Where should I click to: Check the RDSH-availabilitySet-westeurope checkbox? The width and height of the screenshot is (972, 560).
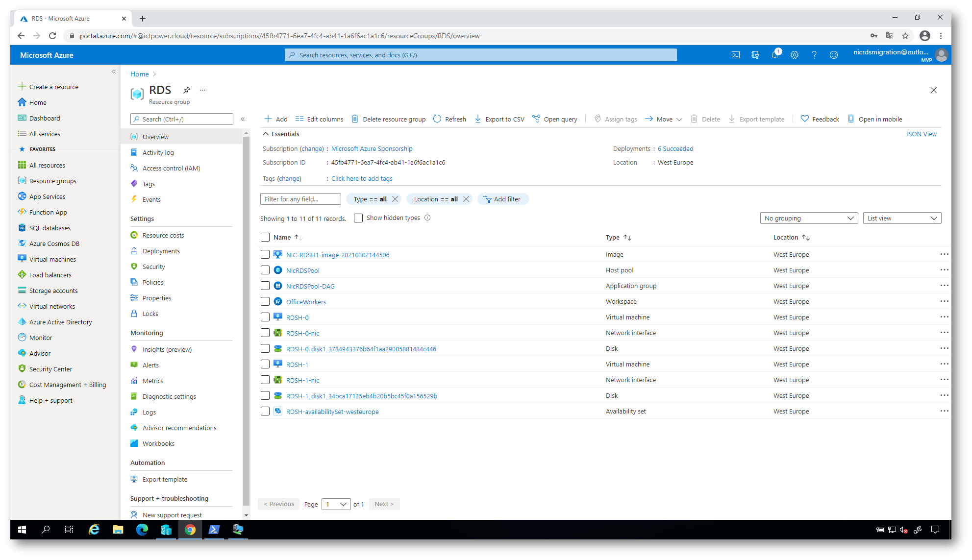click(x=265, y=411)
